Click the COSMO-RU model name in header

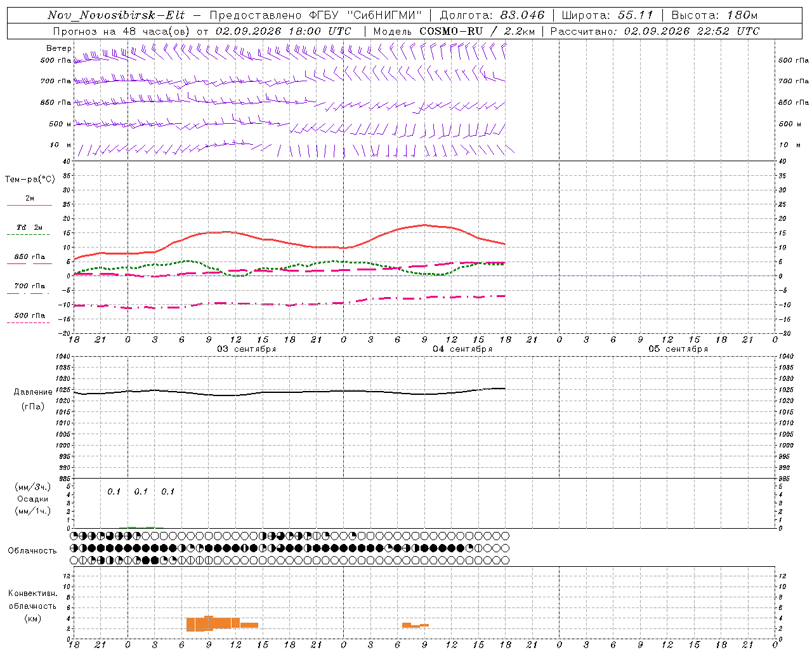point(451,31)
